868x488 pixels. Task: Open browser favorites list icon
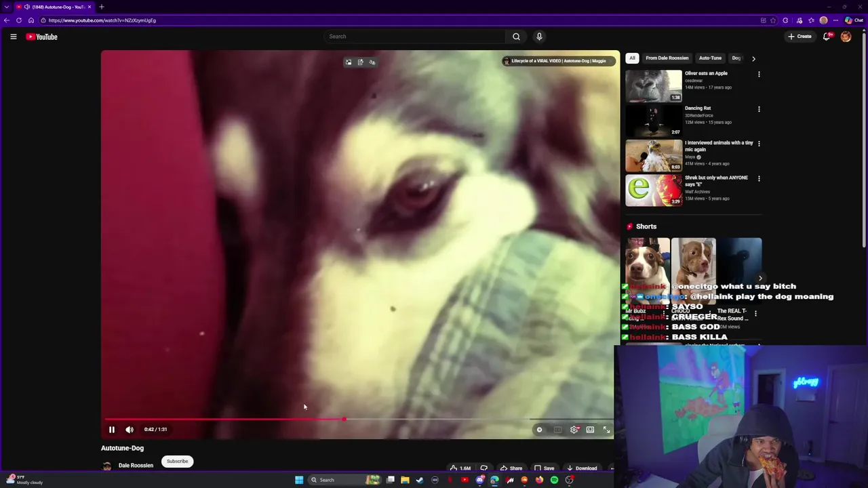coord(811,20)
